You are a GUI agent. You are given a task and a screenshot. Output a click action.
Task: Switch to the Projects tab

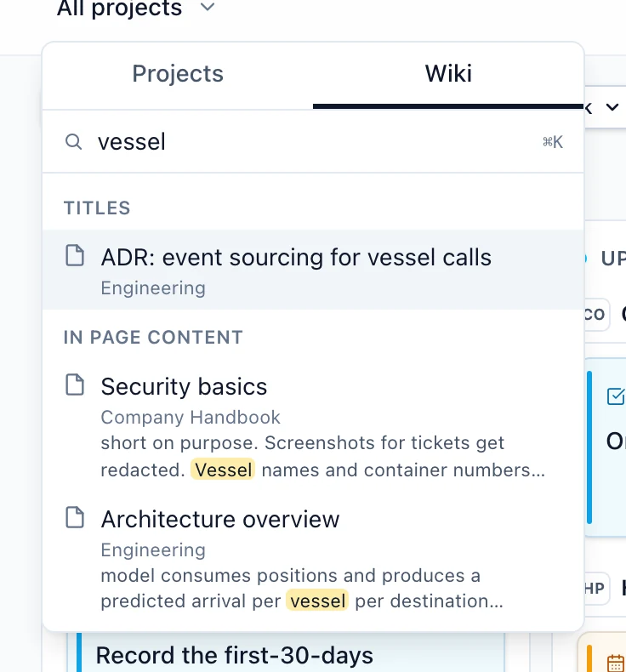pyautogui.click(x=178, y=74)
